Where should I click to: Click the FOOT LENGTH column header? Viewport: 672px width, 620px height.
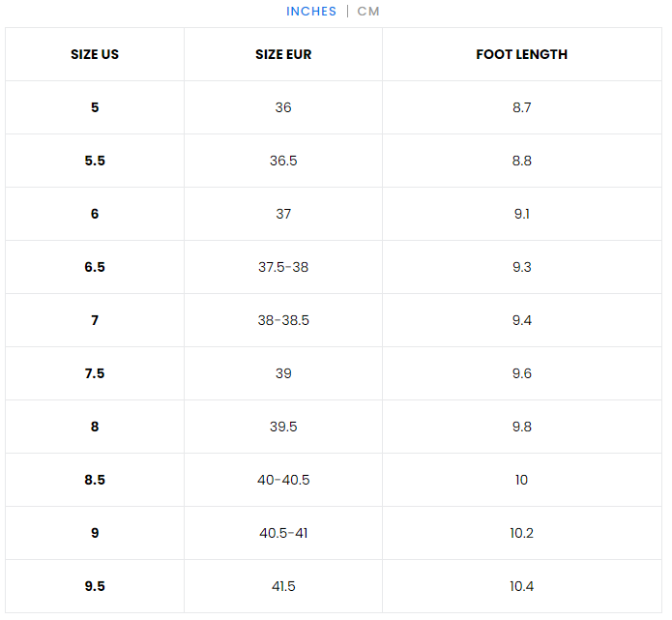[x=521, y=54]
